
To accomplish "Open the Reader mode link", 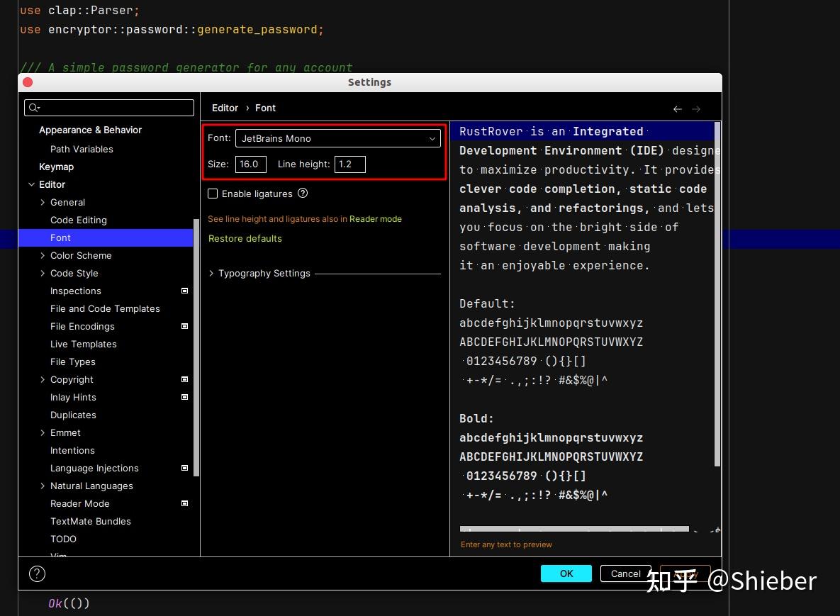I will pyautogui.click(x=375, y=218).
